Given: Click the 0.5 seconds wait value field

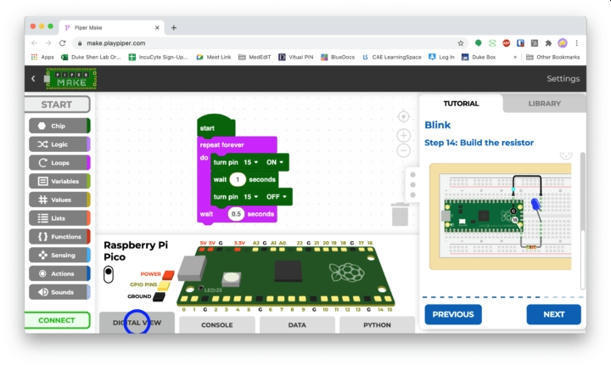Looking at the screenshot, I should pos(236,214).
